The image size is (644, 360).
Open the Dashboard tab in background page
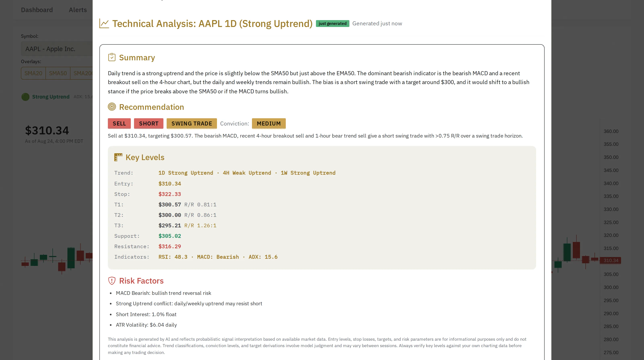pos(37,10)
